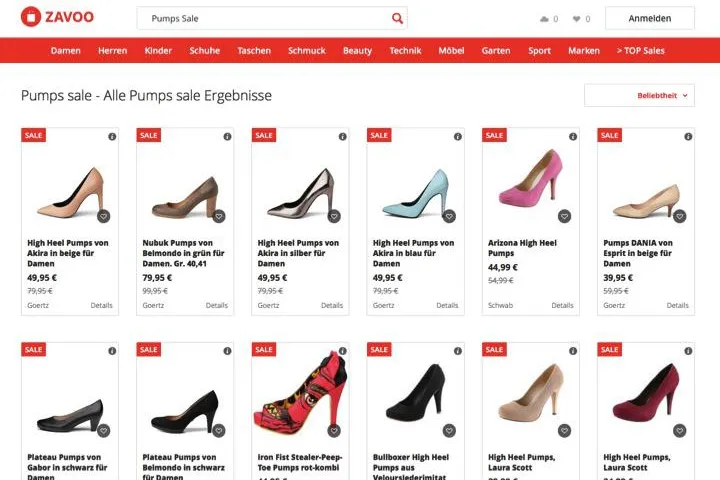Open the pink Arizona High Heel shoe image
This screenshot has width=720, height=480.
click(530, 179)
